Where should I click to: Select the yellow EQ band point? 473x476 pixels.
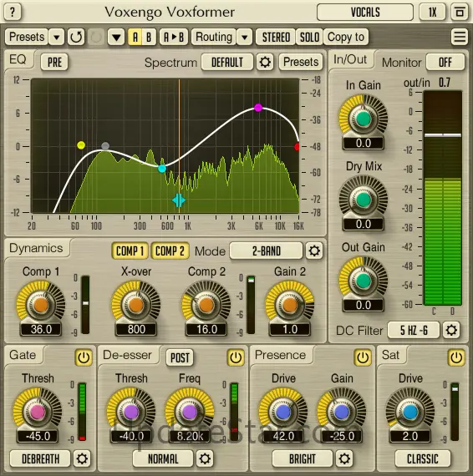81,145
